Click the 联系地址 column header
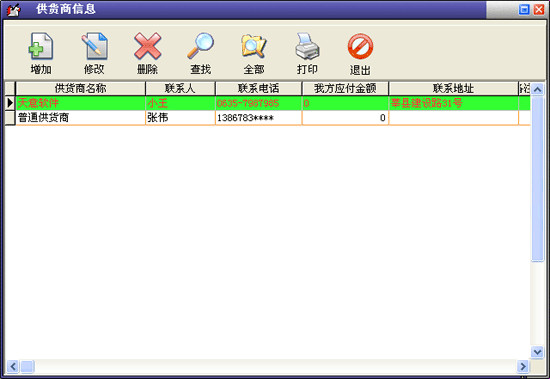The image size is (550, 379). pos(454,88)
